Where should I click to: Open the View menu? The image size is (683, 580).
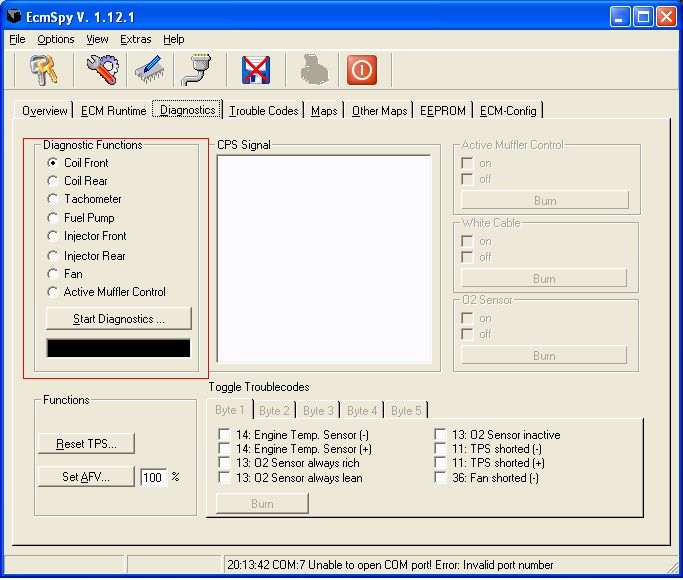click(x=97, y=39)
